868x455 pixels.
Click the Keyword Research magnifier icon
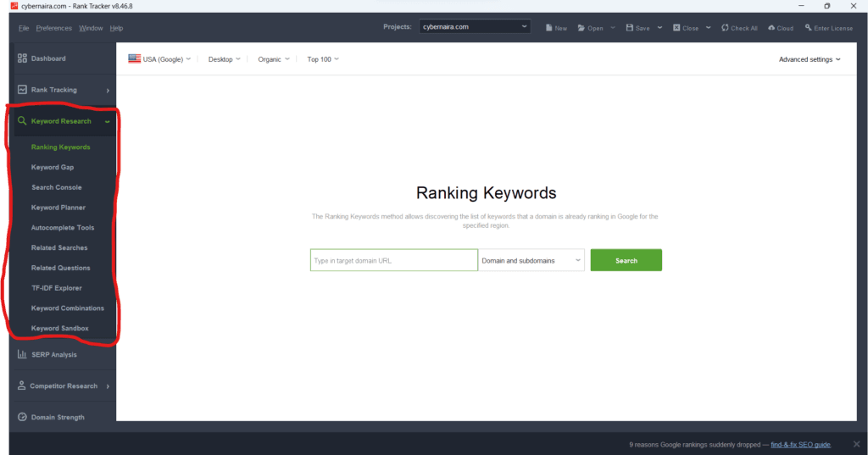pyautogui.click(x=22, y=120)
